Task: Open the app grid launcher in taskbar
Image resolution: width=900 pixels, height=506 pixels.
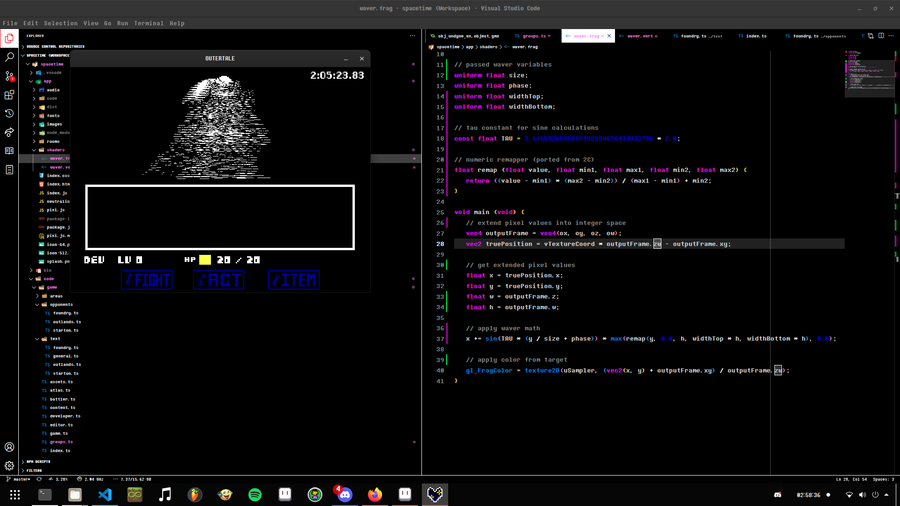Action: pos(15,495)
